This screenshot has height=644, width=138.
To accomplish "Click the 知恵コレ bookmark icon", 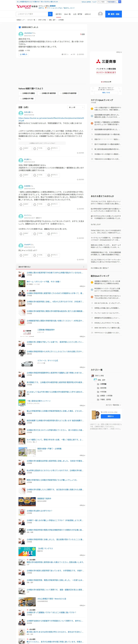I will pyautogui.click(x=65, y=54).
